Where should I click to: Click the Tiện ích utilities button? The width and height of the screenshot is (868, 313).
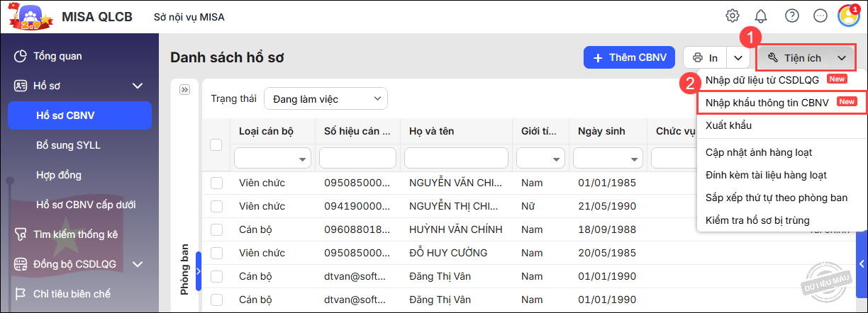click(794, 57)
